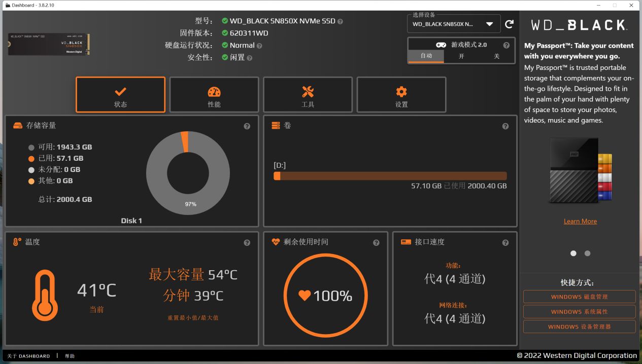
Task: Click the 总计: 2000.4 GB text
Action: [x=65, y=199]
